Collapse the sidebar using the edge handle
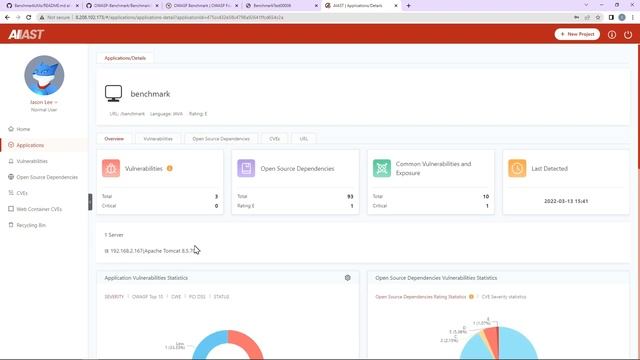 [x=90, y=202]
